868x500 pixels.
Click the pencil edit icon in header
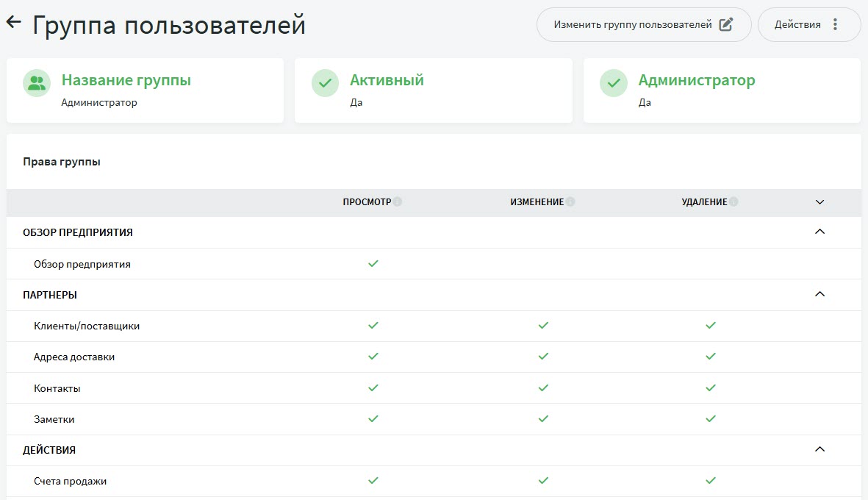(726, 25)
